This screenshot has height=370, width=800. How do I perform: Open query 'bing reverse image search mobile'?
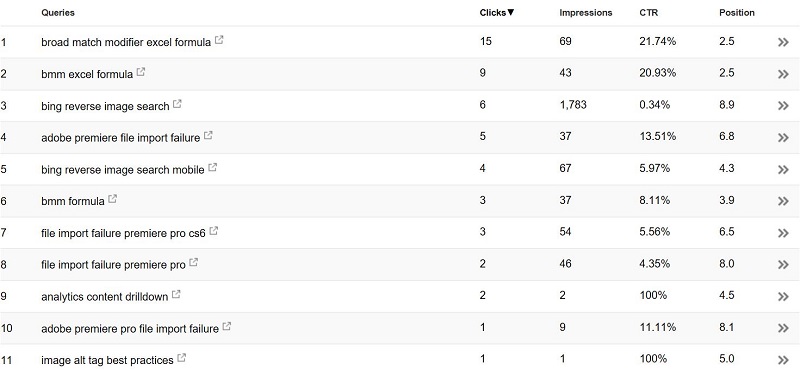click(x=123, y=169)
